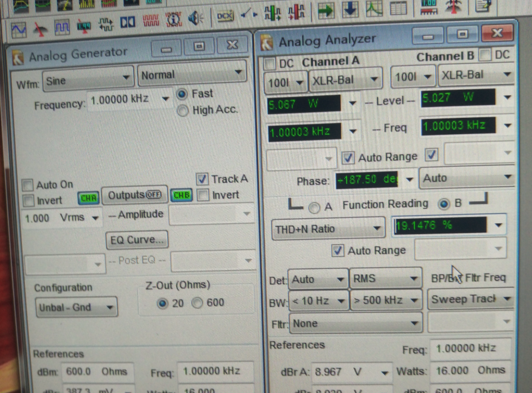Viewport: 532px width, 393px height.
Task: Open the Fltr None filter dropdown
Action: (x=355, y=323)
